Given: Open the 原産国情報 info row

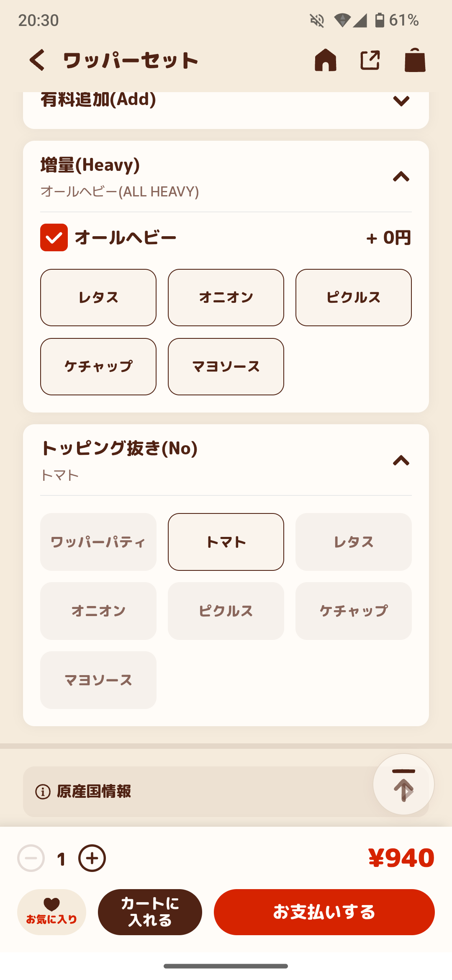Looking at the screenshot, I should [197, 792].
